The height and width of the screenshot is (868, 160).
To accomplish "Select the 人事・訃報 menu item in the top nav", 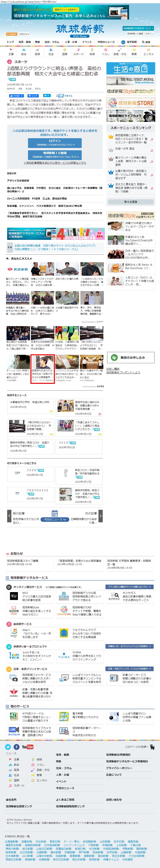I will (x=71, y=42).
